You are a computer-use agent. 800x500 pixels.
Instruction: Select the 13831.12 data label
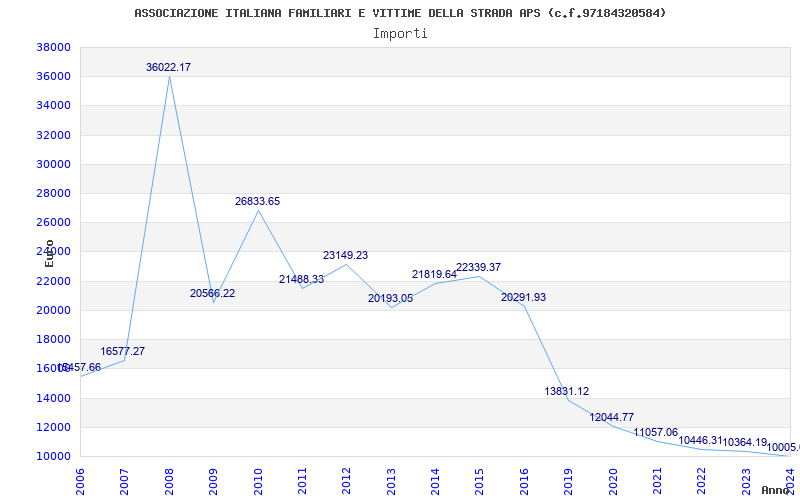tap(567, 391)
